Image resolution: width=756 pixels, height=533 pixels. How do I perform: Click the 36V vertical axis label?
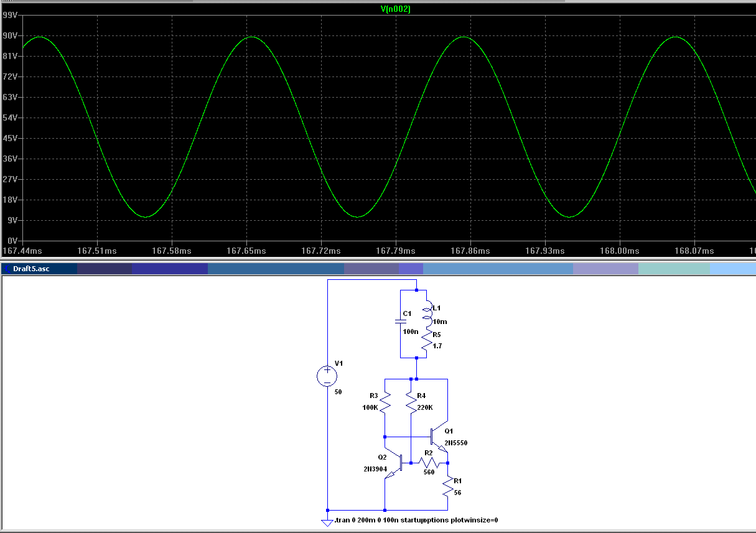[10, 159]
